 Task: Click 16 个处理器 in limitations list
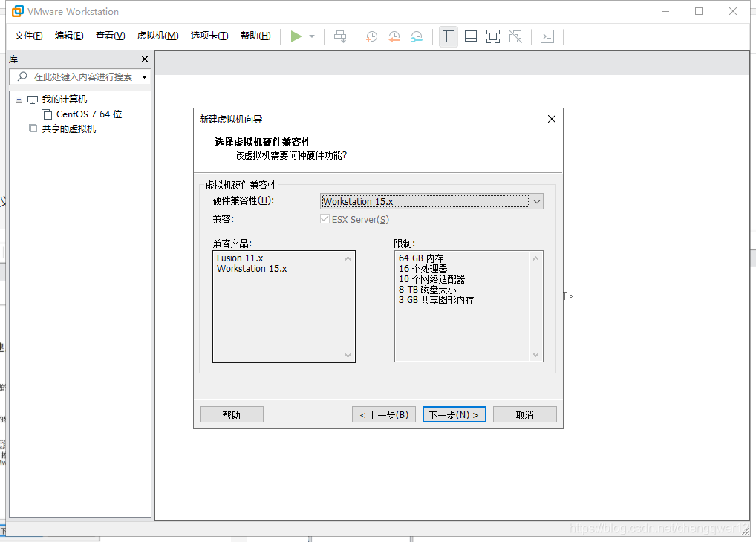pos(423,269)
